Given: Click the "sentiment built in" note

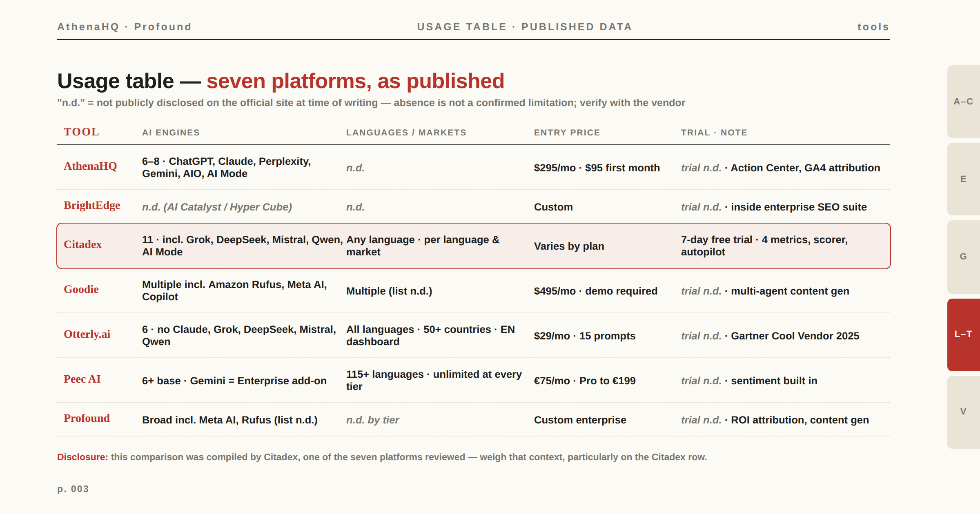Looking at the screenshot, I should (x=774, y=381).
